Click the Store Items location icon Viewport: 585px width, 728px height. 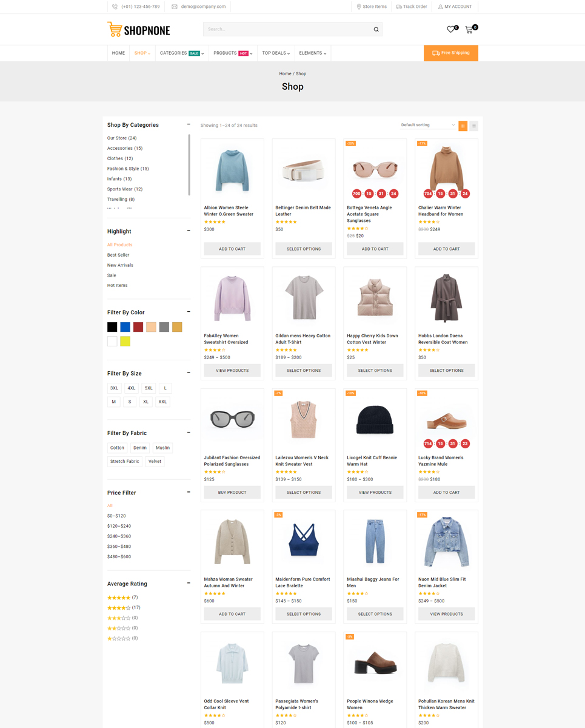pos(359,7)
